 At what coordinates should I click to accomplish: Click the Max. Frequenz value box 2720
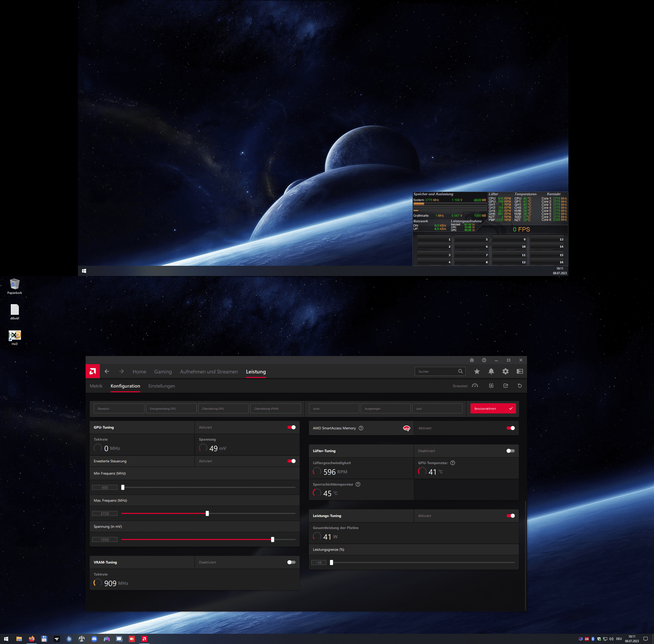(x=105, y=513)
